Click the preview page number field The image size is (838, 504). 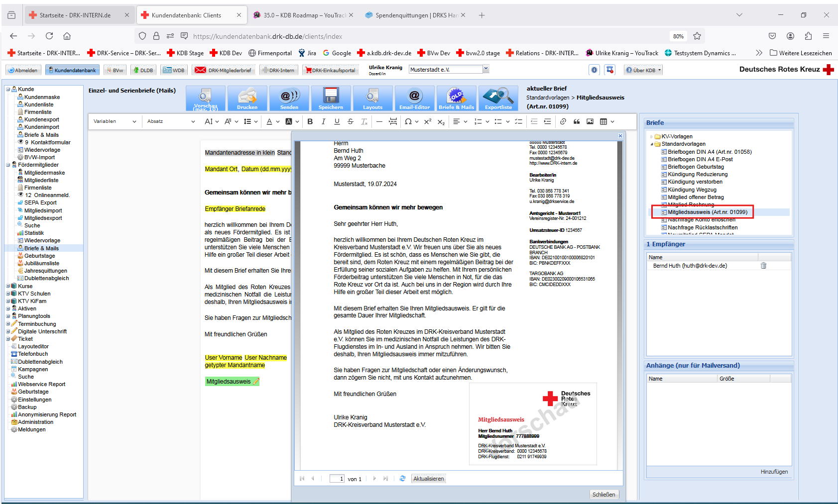(x=337, y=479)
